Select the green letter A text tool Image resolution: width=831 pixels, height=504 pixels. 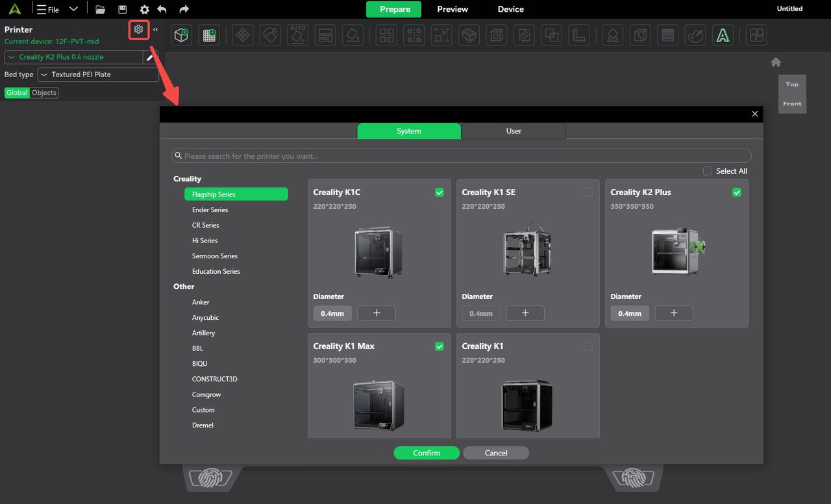tap(722, 36)
